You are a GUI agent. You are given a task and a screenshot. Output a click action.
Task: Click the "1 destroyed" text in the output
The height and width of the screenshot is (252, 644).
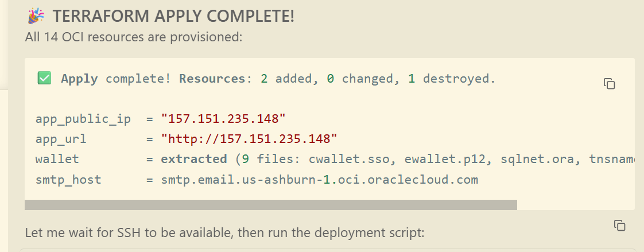452,79
